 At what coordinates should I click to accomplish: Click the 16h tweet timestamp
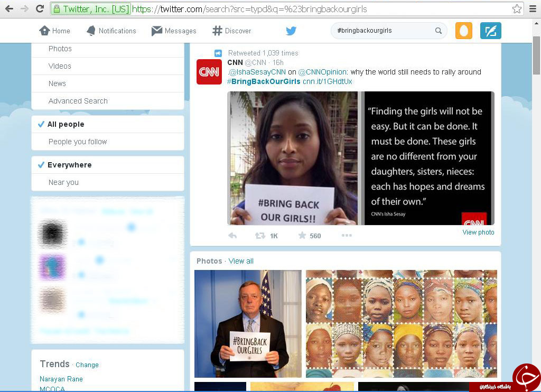point(278,62)
